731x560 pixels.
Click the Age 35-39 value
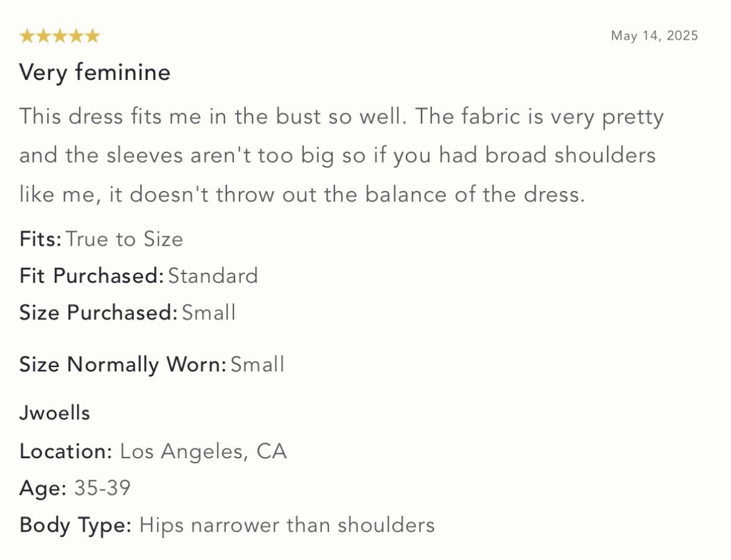pos(102,488)
